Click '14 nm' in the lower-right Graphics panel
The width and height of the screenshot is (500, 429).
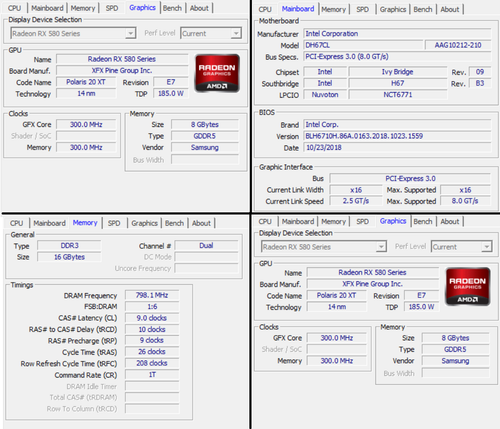point(337,307)
